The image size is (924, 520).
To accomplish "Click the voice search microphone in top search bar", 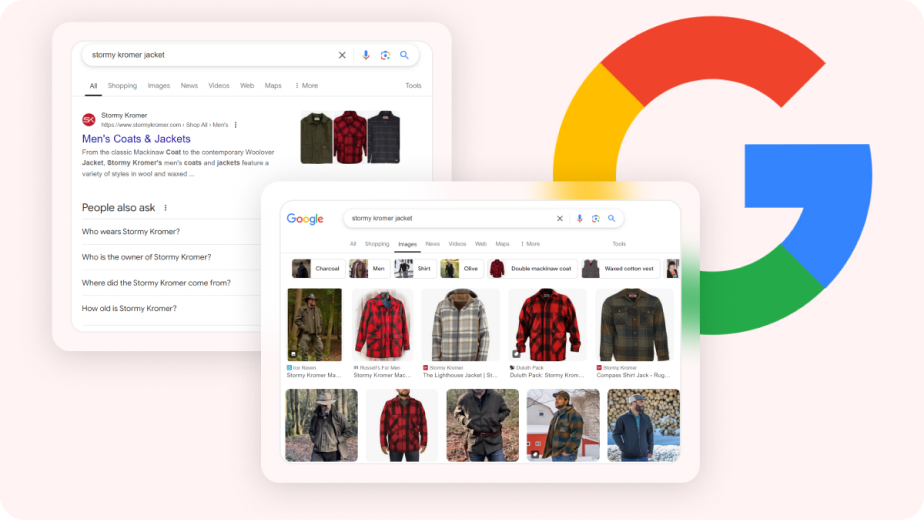I will [x=366, y=55].
